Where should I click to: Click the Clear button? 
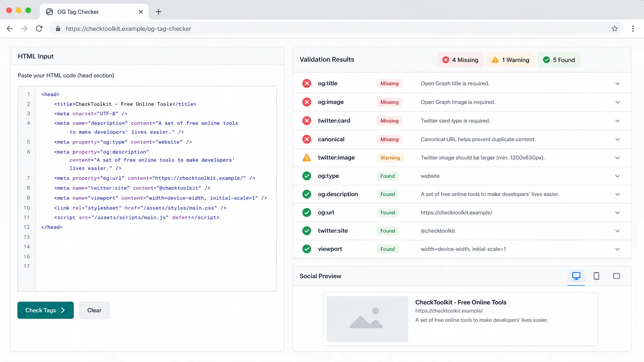(94, 310)
